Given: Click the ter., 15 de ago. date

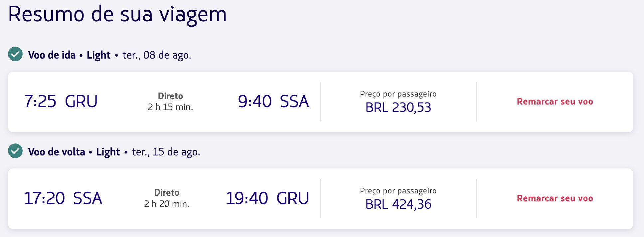Looking at the screenshot, I should (166, 152).
